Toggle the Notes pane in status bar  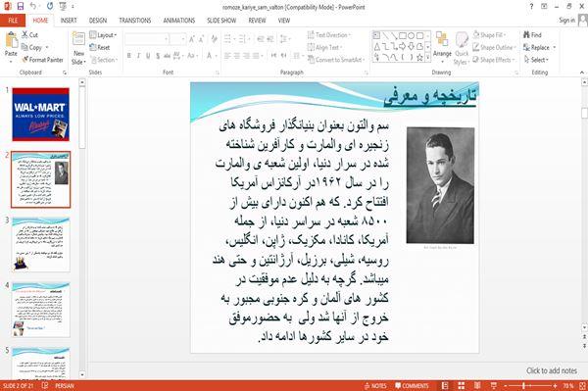tap(375, 386)
